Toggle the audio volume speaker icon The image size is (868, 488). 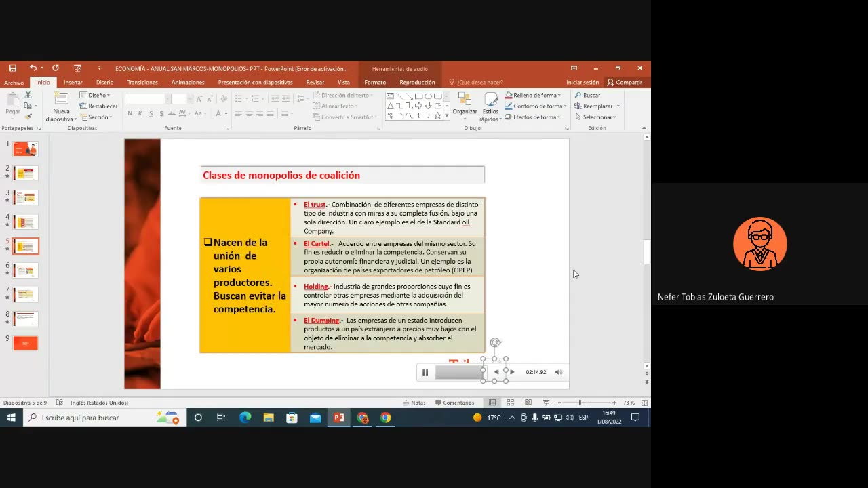point(559,372)
